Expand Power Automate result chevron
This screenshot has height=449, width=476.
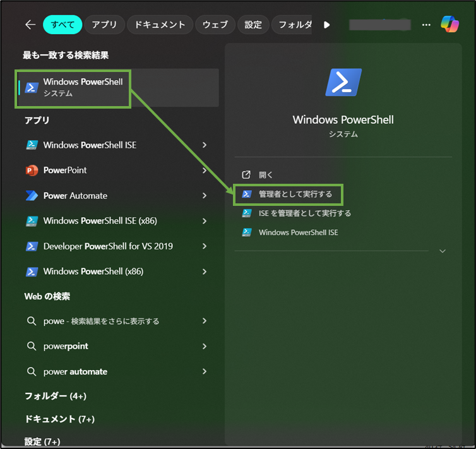[x=205, y=196]
